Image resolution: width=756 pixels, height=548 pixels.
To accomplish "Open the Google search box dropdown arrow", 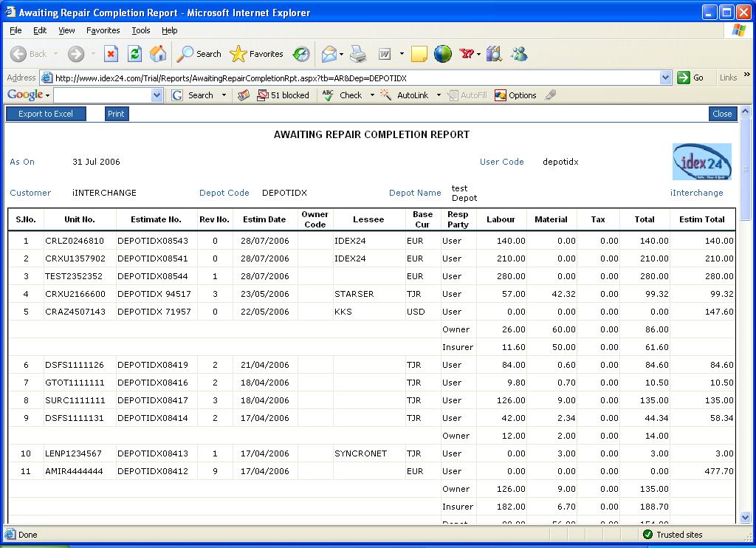I will click(157, 95).
